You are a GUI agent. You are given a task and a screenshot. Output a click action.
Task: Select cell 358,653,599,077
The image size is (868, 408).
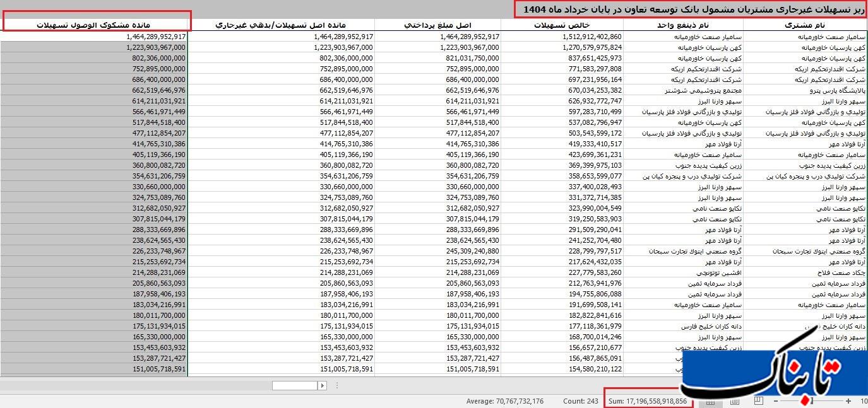click(x=562, y=176)
